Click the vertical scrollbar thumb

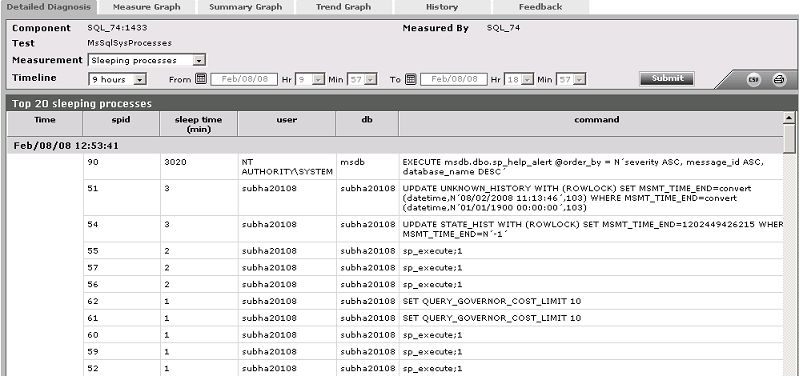(x=789, y=139)
